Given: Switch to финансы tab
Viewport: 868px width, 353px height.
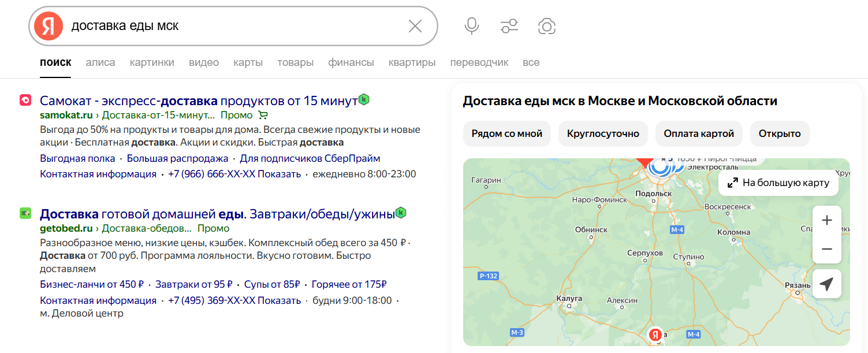Looking at the screenshot, I should pyautogui.click(x=351, y=62).
